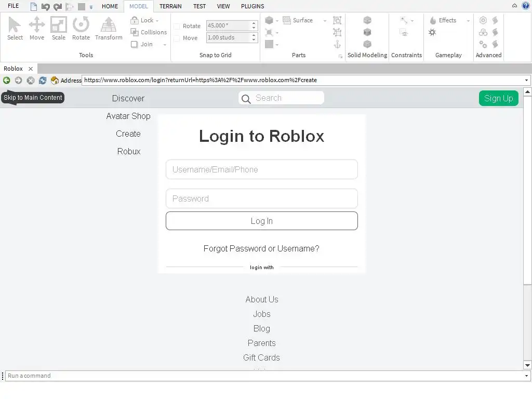Click the New file icon in the quick access bar
Image resolution: width=532 pixels, height=399 pixels.
click(34, 6)
